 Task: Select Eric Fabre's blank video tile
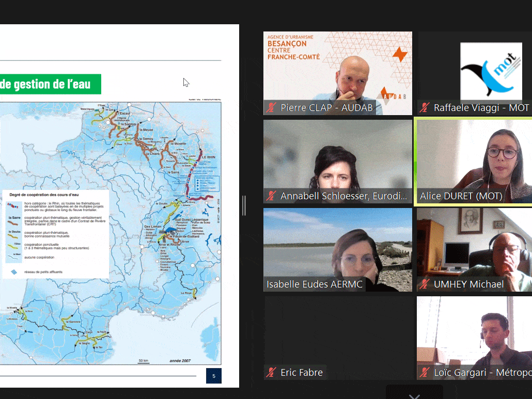pyautogui.click(x=338, y=338)
